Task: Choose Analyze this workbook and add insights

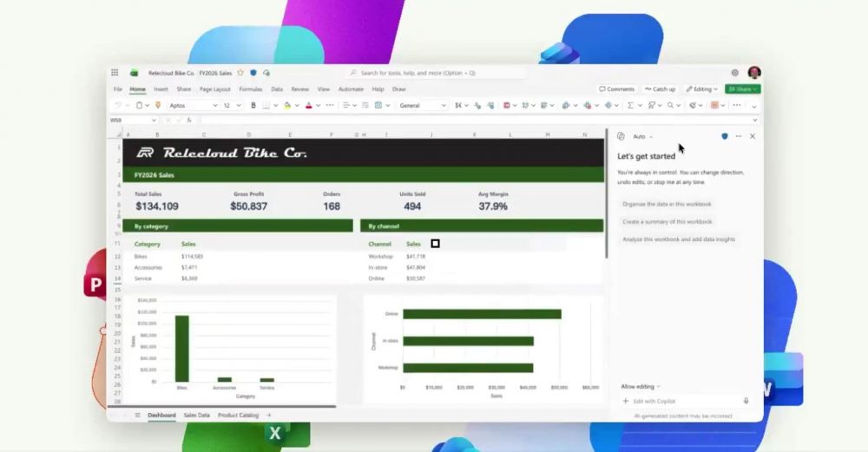Action: [x=679, y=239]
